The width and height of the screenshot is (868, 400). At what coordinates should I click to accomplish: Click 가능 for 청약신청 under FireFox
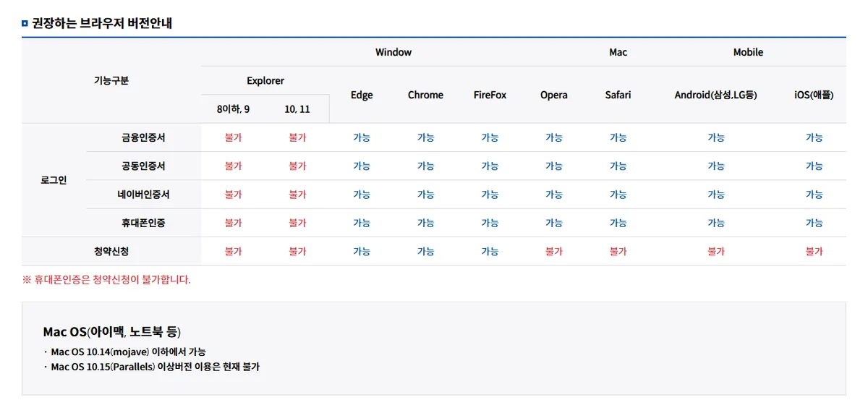(490, 251)
